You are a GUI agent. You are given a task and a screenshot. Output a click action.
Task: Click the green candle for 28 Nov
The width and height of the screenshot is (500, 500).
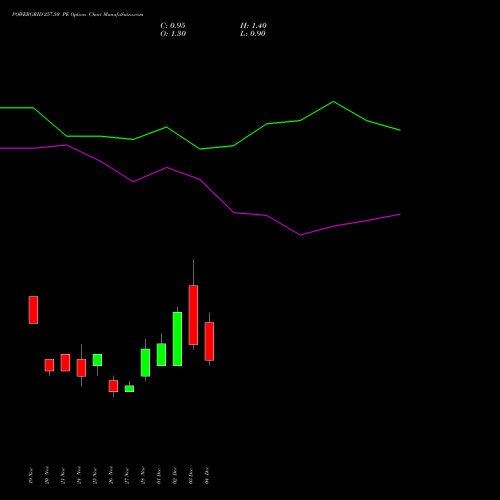(x=145, y=363)
